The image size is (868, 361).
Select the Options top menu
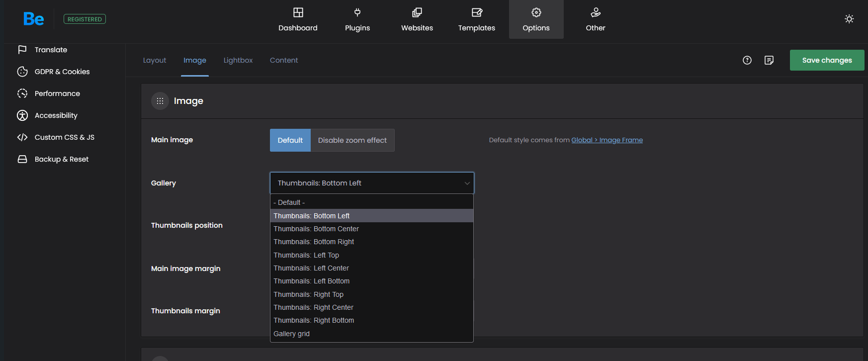(536, 19)
